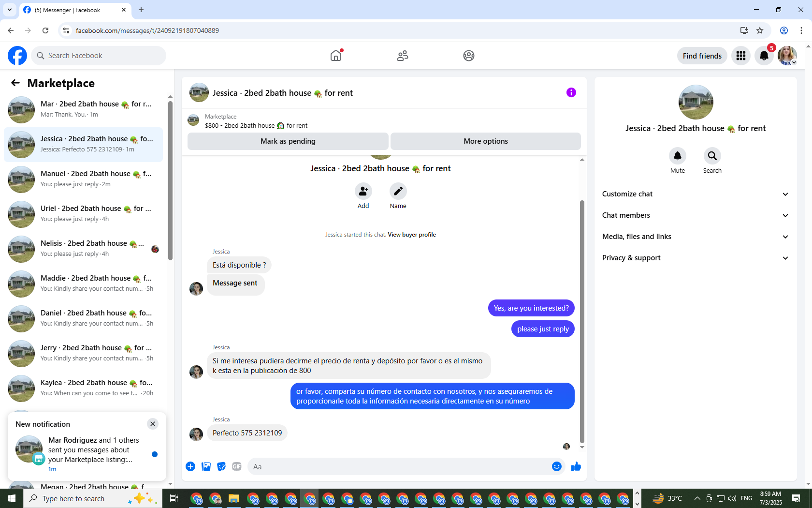812x508 pixels.
Task: Open chat with Jerry about house
Action: (83, 353)
